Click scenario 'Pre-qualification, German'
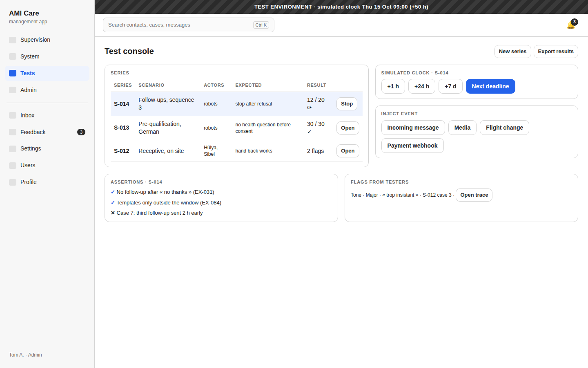The image size is (588, 368). point(160,128)
